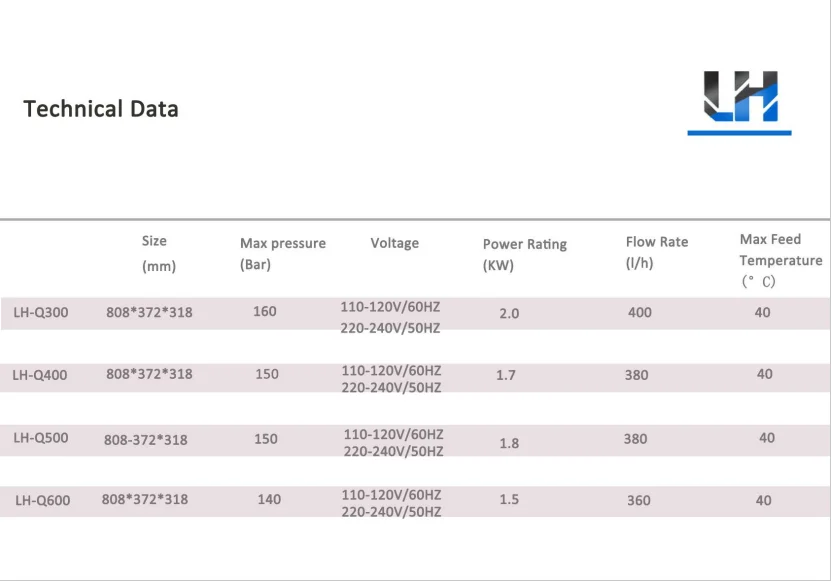The width and height of the screenshot is (831, 581).
Task: Click the Voltage column header
Action: [394, 243]
